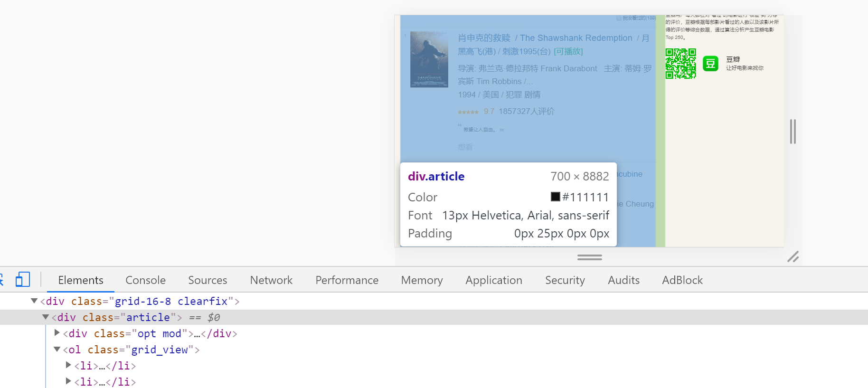Go to the Security tab
The width and height of the screenshot is (868, 388).
point(565,280)
